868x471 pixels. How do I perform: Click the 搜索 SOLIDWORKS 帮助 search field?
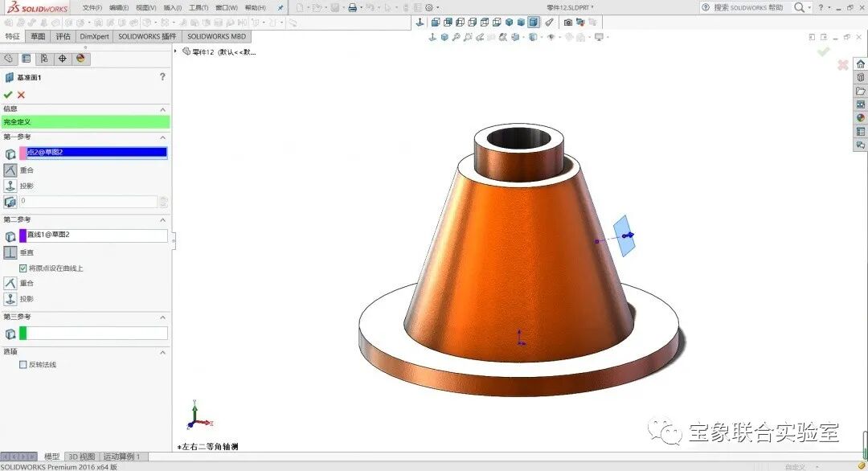click(748, 7)
